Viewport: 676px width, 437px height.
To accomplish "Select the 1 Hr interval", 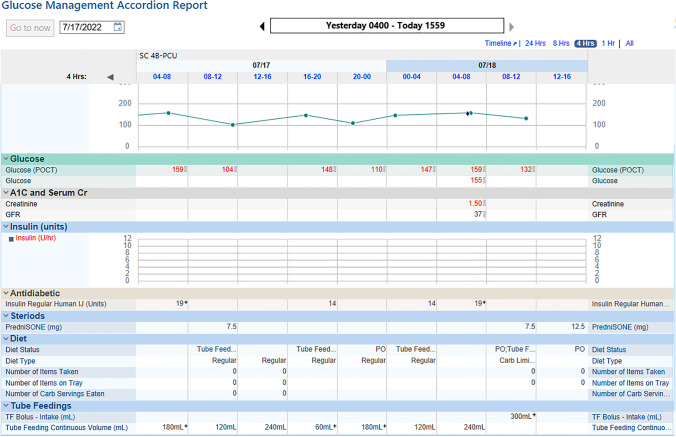I will [x=608, y=43].
